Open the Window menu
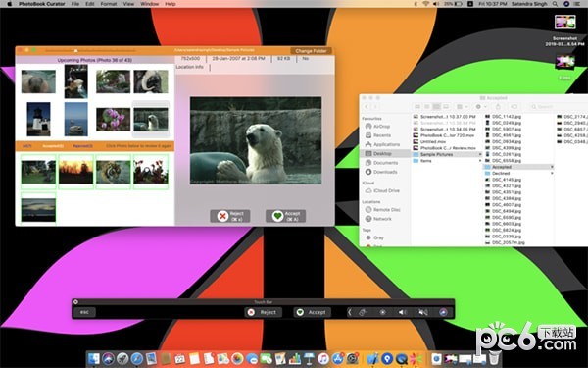The width and height of the screenshot is (588, 368). 149,4
